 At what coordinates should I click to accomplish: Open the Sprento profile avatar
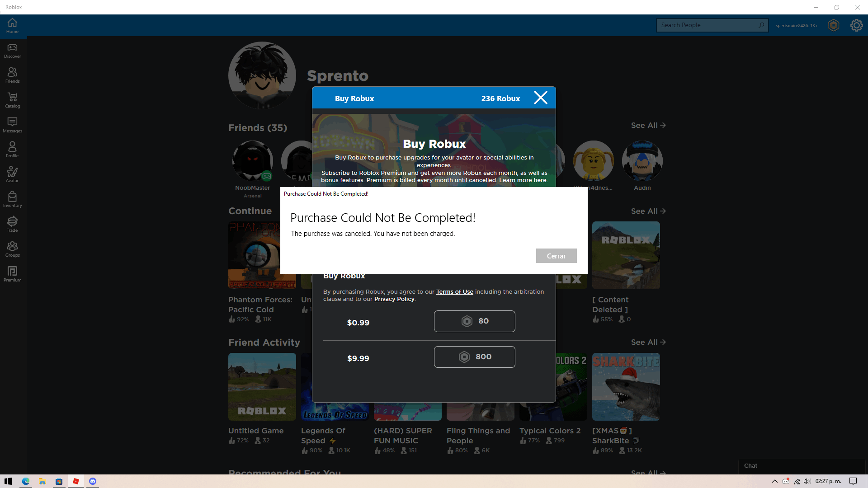click(x=262, y=75)
